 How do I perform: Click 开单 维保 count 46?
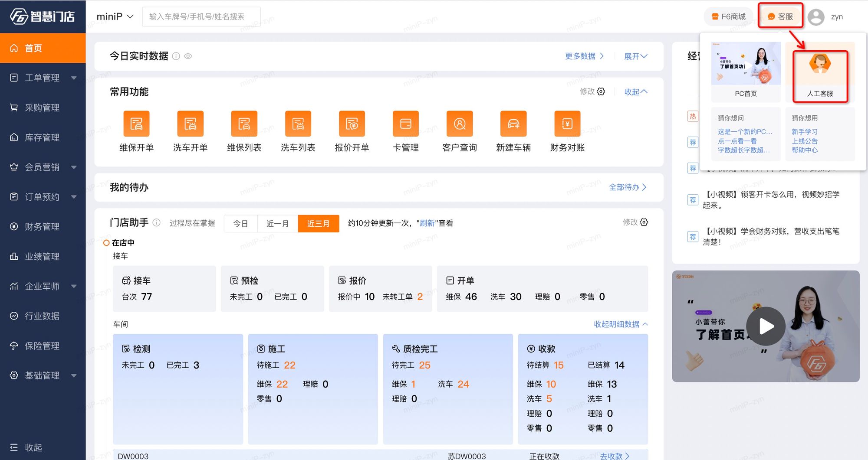click(x=471, y=297)
